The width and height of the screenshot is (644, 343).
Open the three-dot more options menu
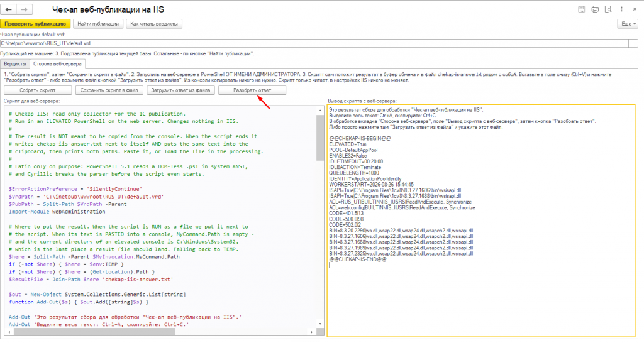(x=621, y=9)
